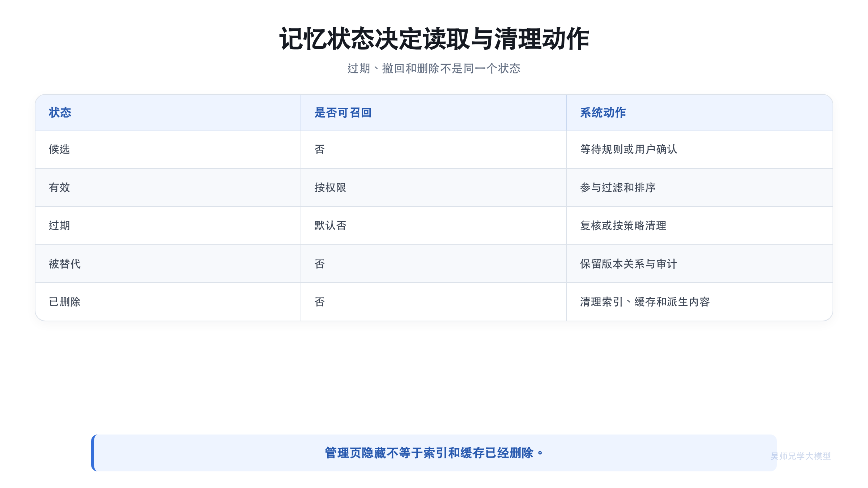This screenshot has width=868, height=488.
Task: Click the 清理索引、缓存和派生内容 cell
Action: coord(699,302)
